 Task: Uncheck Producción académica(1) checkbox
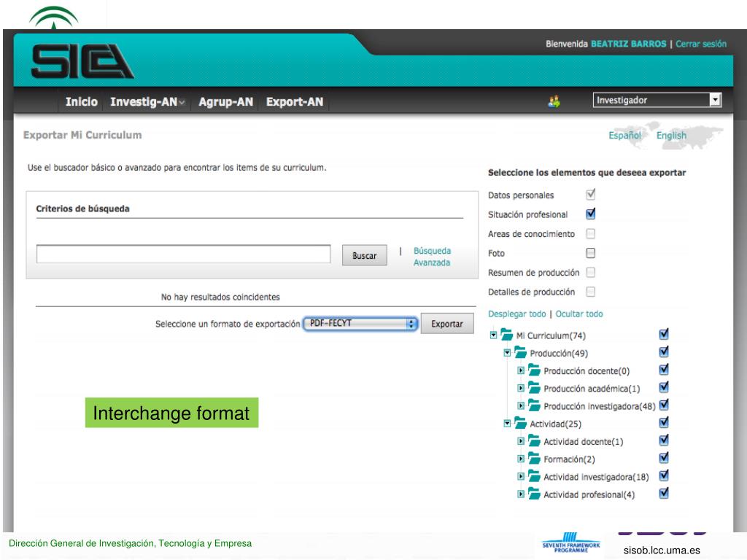664,387
